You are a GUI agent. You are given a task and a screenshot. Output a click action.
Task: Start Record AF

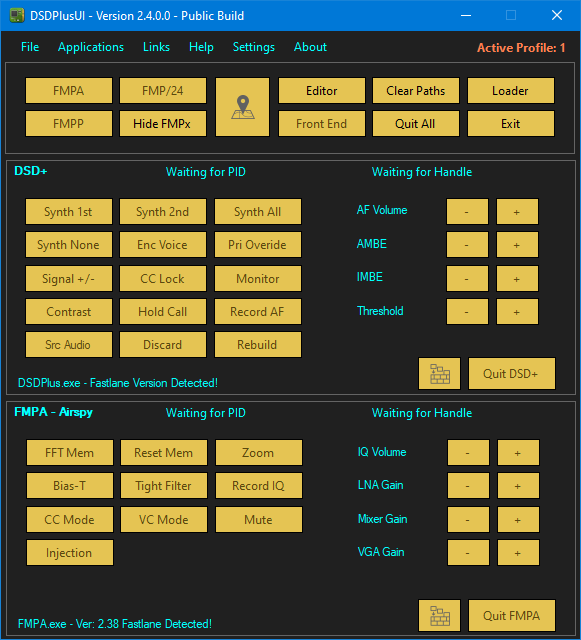[x=258, y=311]
